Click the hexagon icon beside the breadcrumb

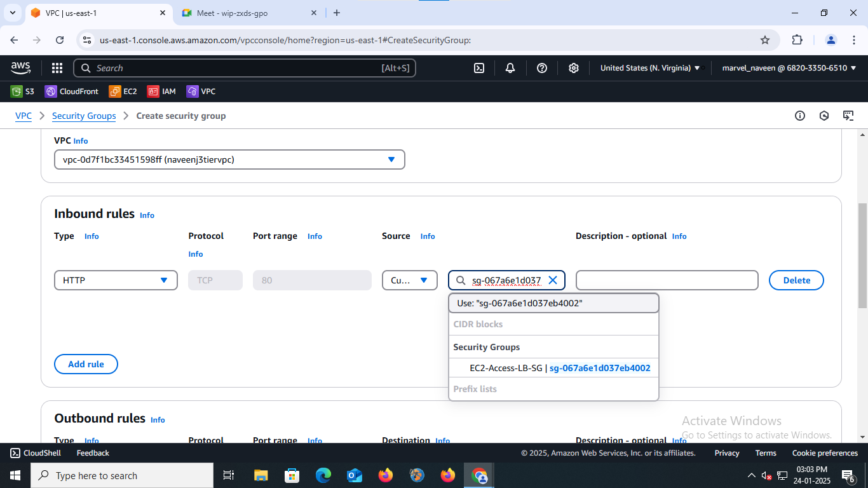pos(824,116)
